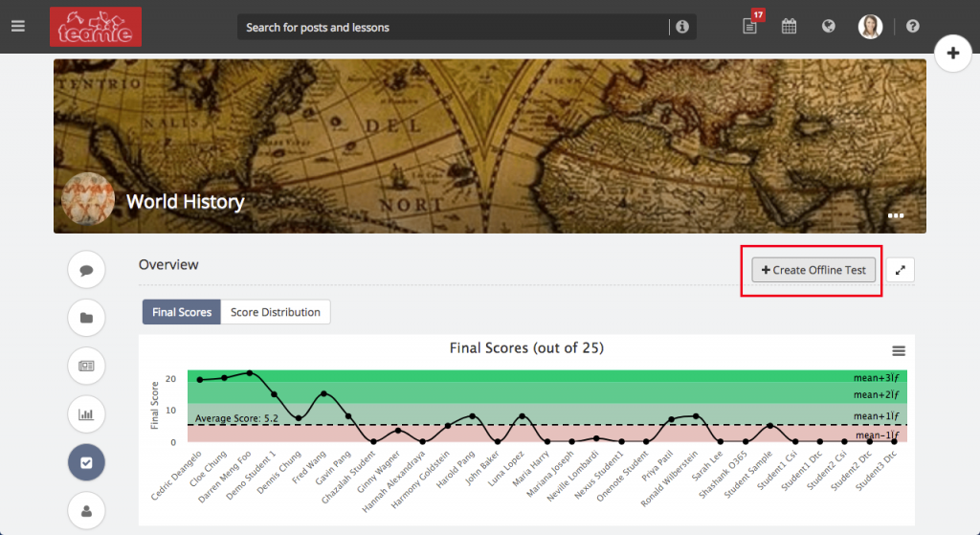
Task: Click the 'Ronald Wilberstein' axis label
Action: pos(670,479)
